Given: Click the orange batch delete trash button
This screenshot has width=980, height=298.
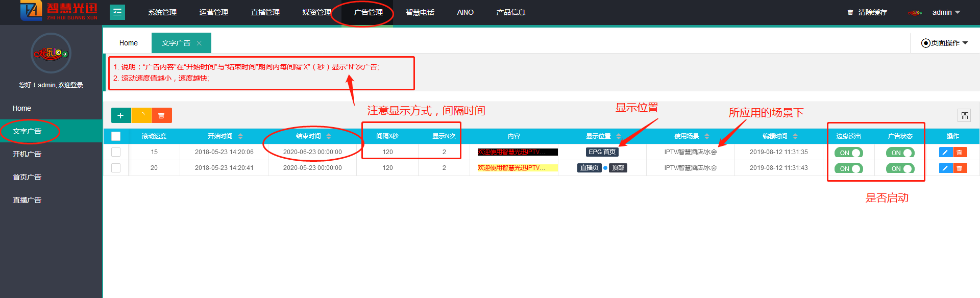Looking at the screenshot, I should (x=161, y=115).
